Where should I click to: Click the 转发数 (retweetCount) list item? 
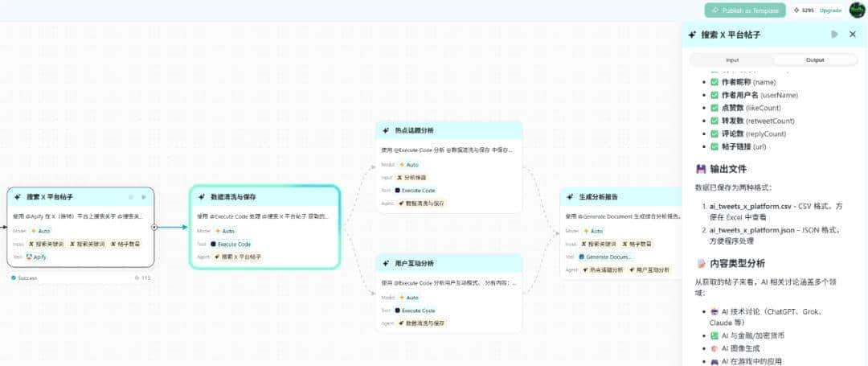coord(753,121)
